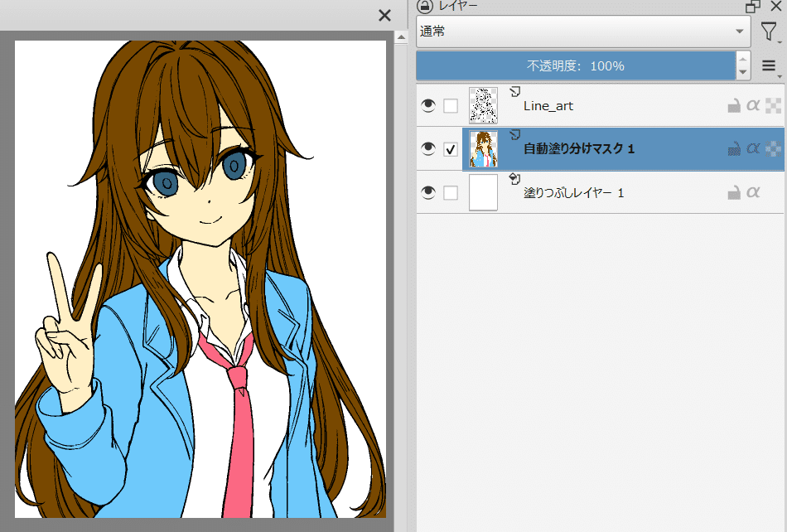Click the Line_art paint layer type icon
787x532 pixels.
coord(514,91)
